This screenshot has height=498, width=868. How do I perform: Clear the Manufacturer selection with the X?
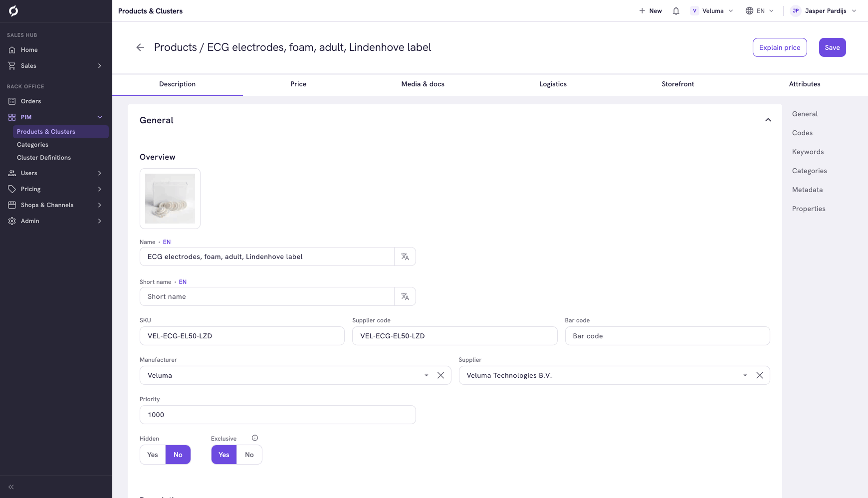pos(440,375)
